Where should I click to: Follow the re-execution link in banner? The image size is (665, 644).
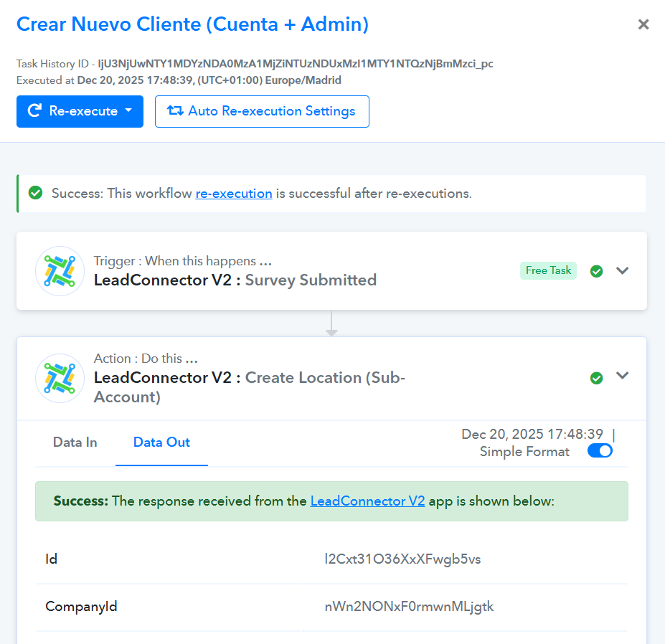(x=233, y=194)
